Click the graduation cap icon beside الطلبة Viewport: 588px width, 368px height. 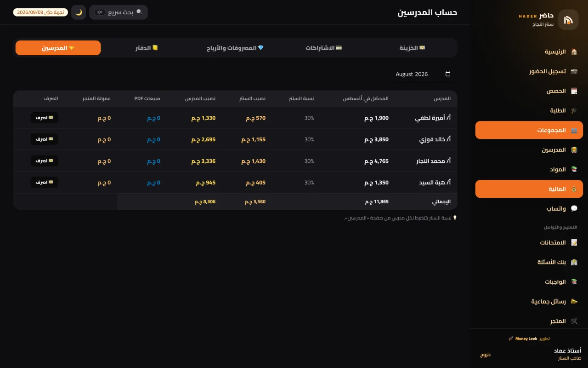[574, 110]
